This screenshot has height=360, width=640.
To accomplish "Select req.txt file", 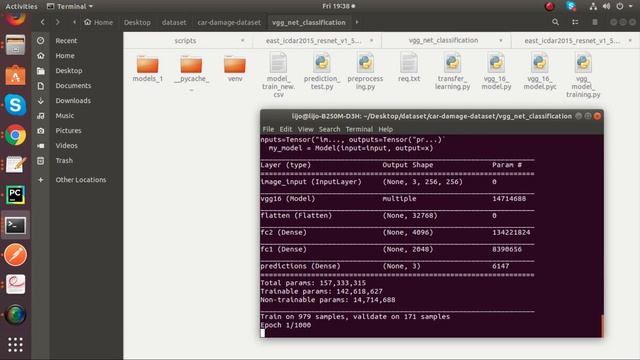I will coord(409,67).
